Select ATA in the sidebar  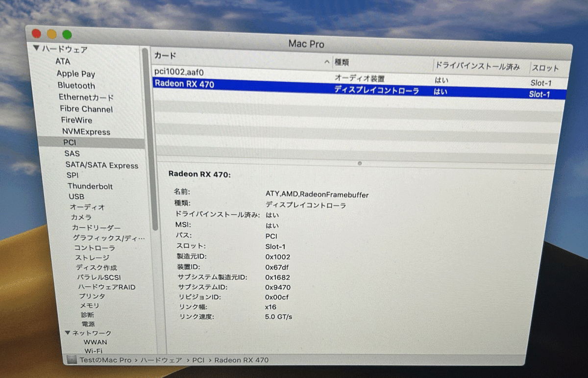point(63,61)
